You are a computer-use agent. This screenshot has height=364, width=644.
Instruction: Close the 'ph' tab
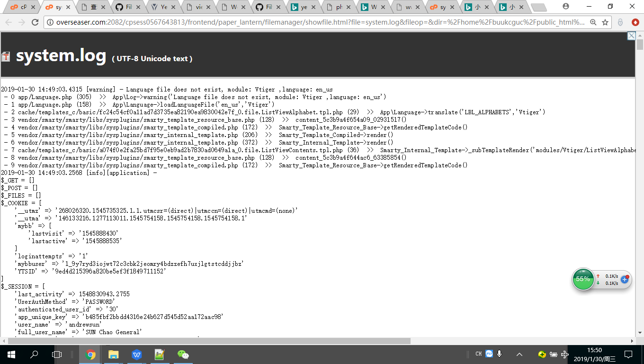click(349, 7)
